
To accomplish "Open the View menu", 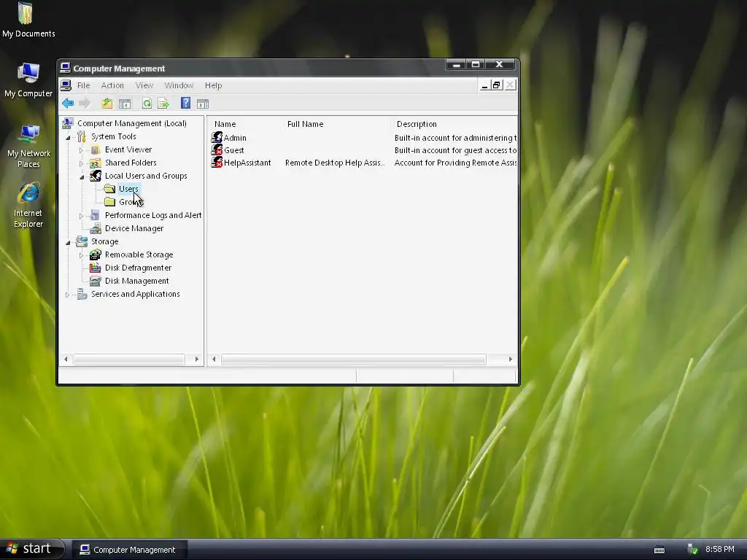I will 144,85.
